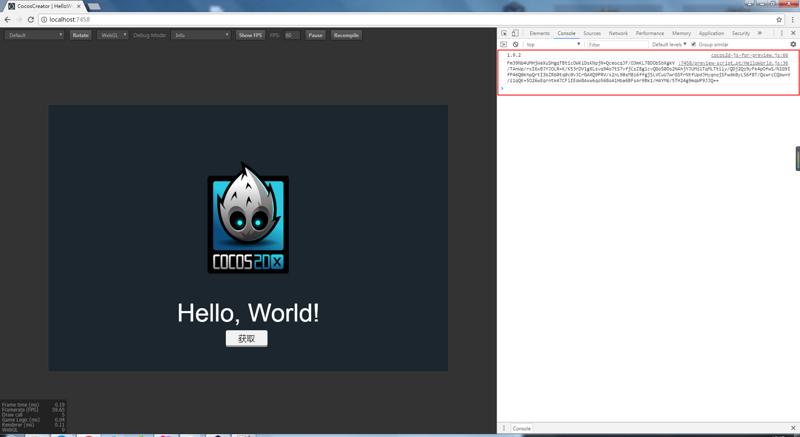Click the Framerate (FPS) stat row
The height and width of the screenshot is (437, 800).
click(x=33, y=409)
